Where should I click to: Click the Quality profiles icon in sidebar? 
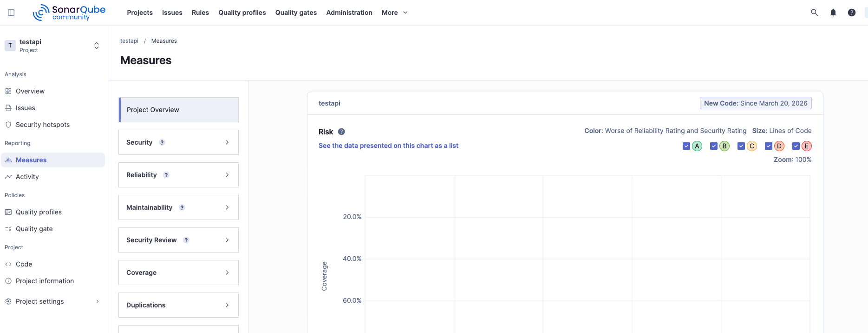coord(8,212)
